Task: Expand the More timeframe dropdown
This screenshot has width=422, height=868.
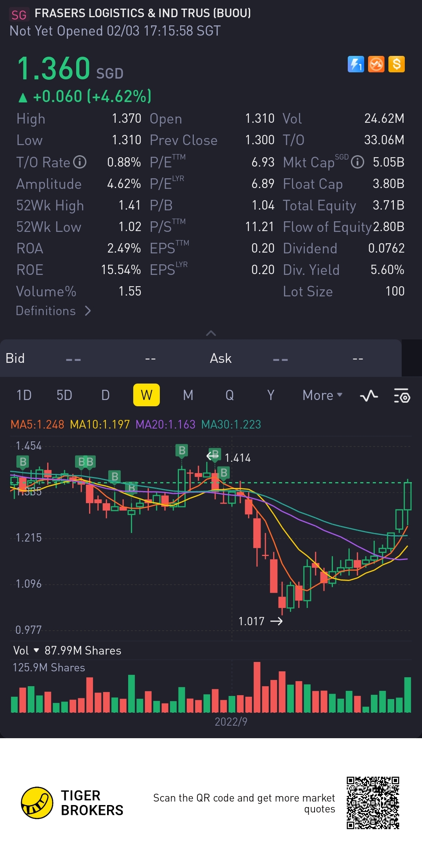Action: click(322, 395)
